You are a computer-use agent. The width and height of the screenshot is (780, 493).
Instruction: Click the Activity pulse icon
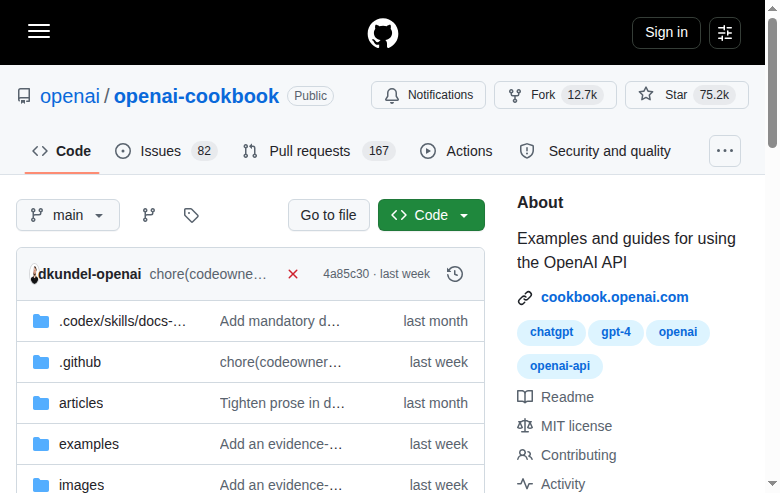tap(525, 484)
